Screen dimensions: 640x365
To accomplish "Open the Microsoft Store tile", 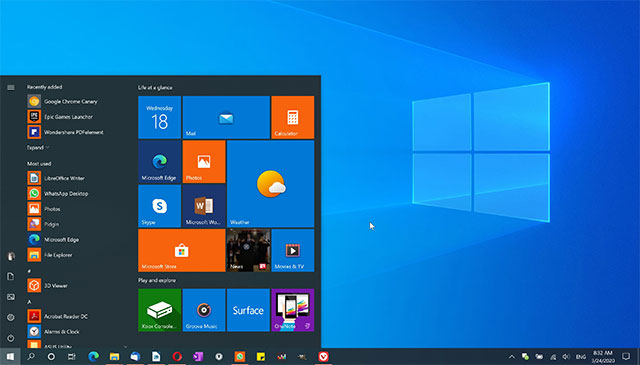I will [182, 250].
